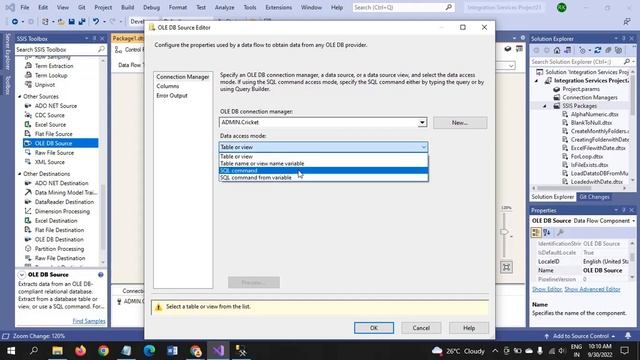
Task: Open the OLE DB connection manager dropdown
Action: click(422, 122)
